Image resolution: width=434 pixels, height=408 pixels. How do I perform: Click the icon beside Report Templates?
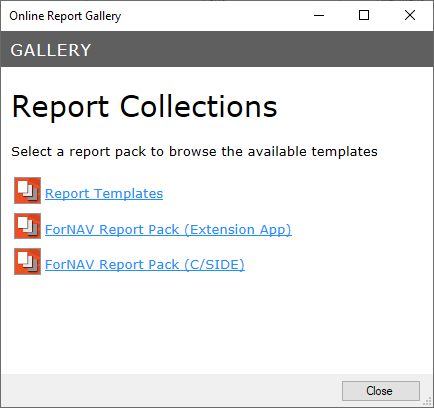tap(27, 190)
